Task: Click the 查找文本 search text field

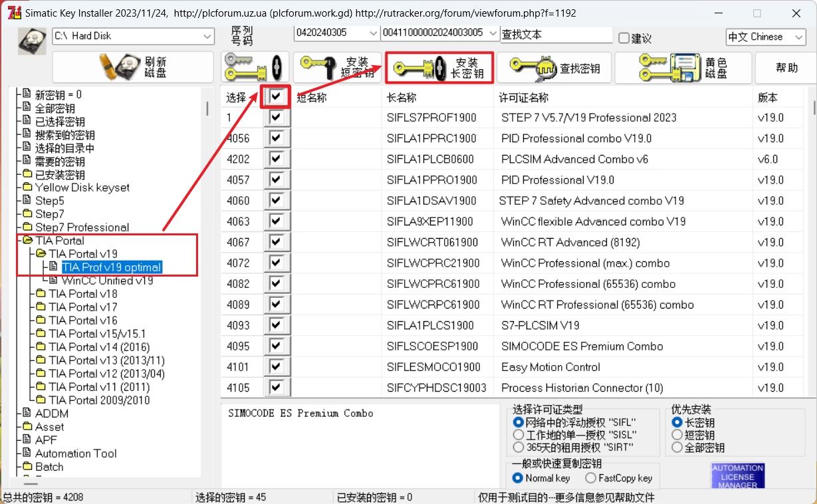Action: pos(556,35)
